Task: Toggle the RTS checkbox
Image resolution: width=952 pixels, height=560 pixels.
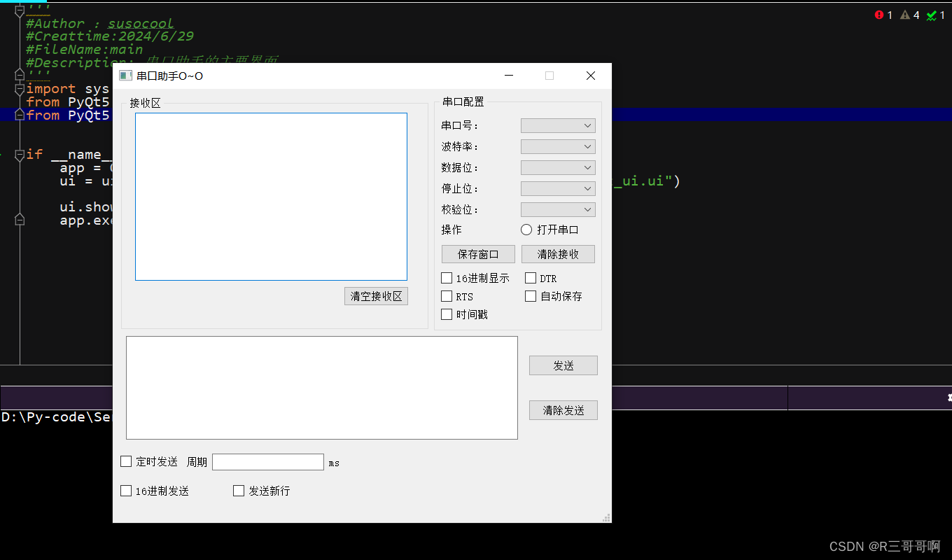Action: click(x=447, y=296)
